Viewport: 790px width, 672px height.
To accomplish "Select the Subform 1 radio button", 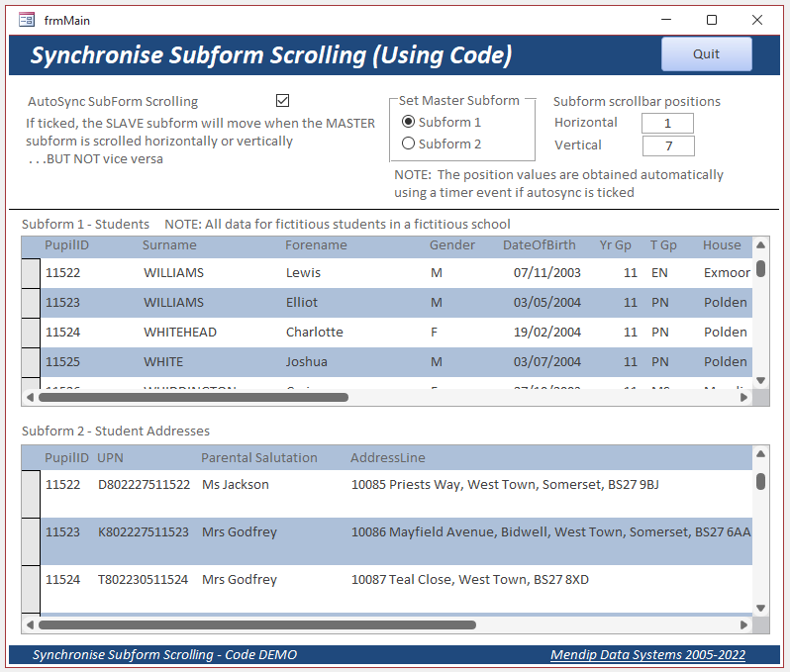I will 408,122.
